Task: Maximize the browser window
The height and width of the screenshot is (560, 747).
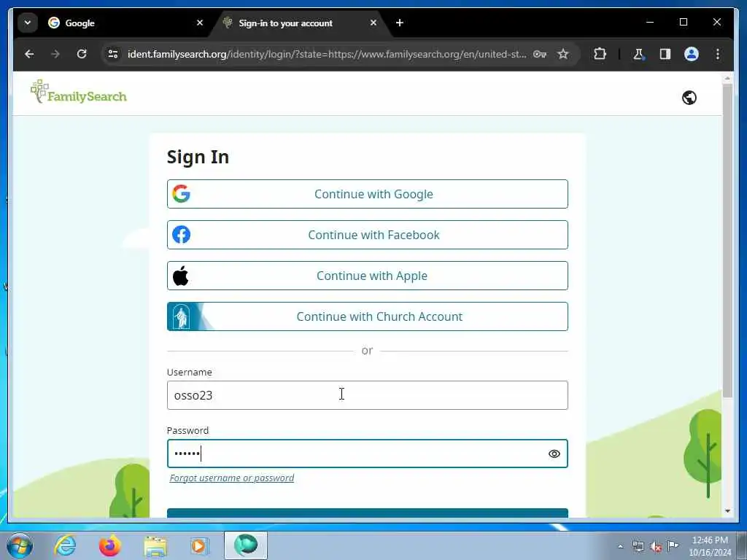Action: point(683,22)
